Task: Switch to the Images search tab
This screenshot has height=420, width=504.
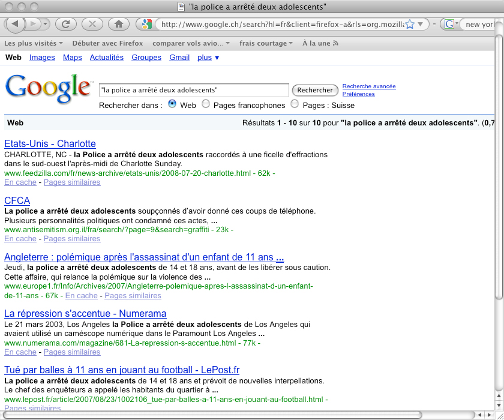Action: tap(42, 58)
